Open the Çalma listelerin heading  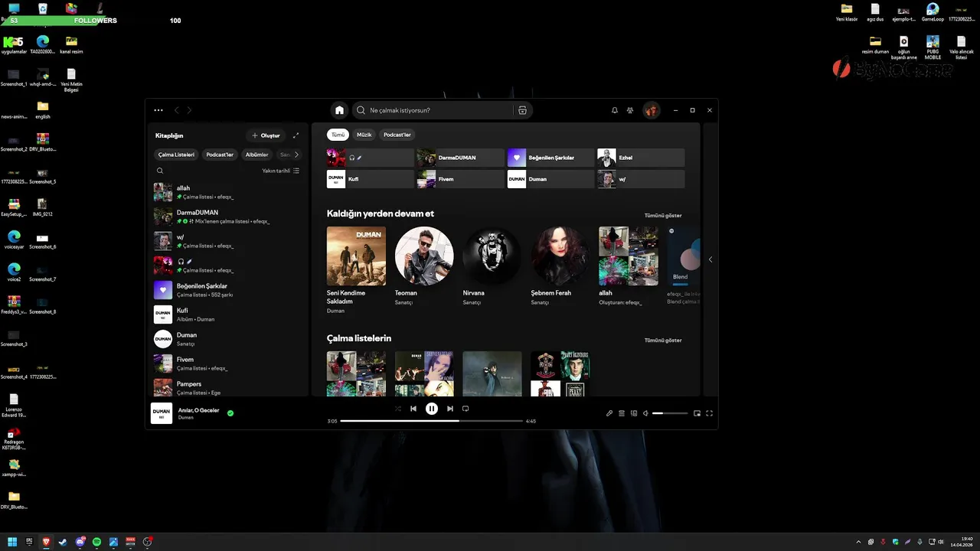[x=359, y=338]
